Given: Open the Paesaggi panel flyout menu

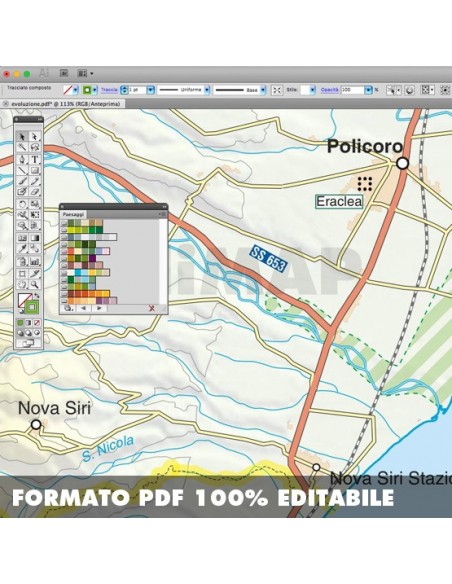Looking at the screenshot, I should 163,214.
